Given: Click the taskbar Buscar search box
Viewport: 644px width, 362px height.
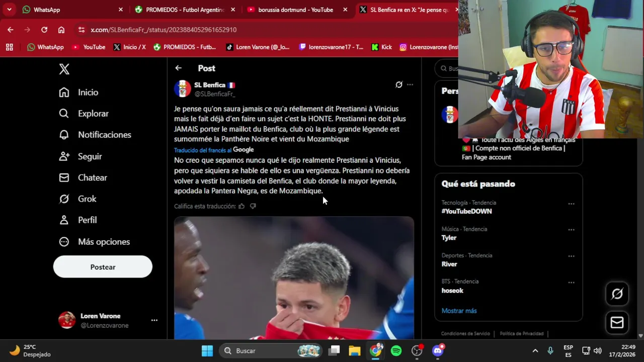Looking at the screenshot, I should (x=271, y=350).
